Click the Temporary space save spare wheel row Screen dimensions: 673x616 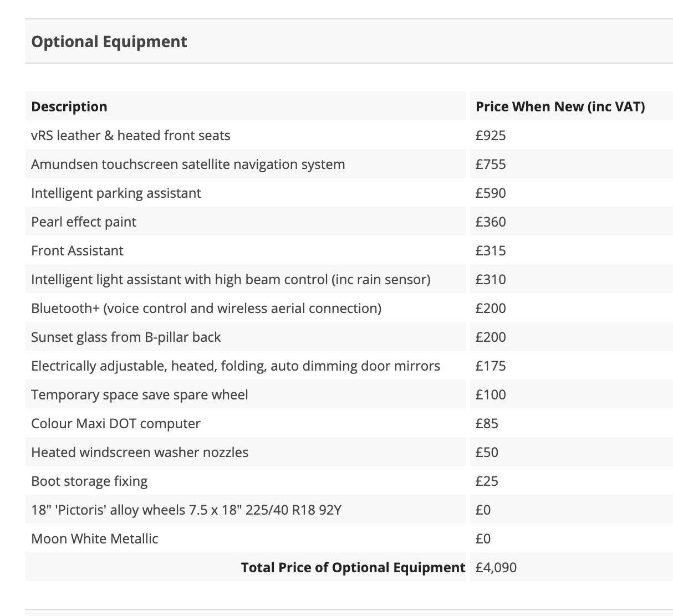[x=140, y=395]
